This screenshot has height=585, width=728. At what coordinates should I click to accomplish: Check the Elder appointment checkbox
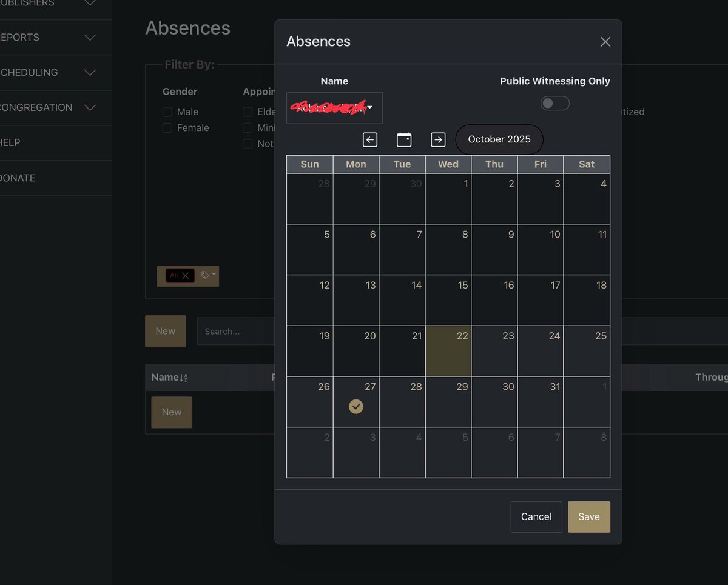pyautogui.click(x=248, y=112)
